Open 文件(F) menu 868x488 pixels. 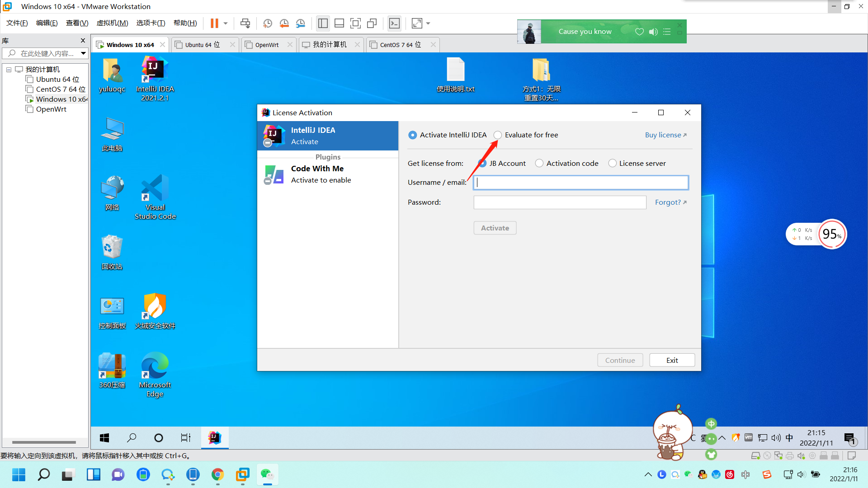click(17, 23)
